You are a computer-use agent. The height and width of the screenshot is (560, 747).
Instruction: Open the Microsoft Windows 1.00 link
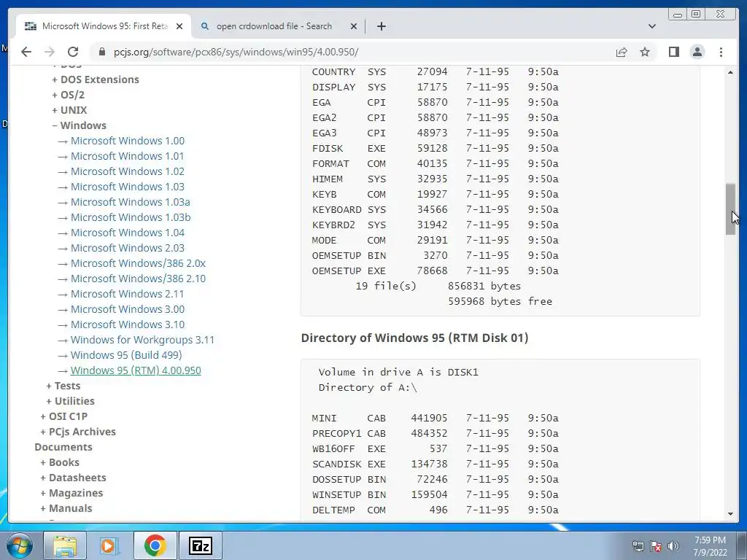coord(128,141)
